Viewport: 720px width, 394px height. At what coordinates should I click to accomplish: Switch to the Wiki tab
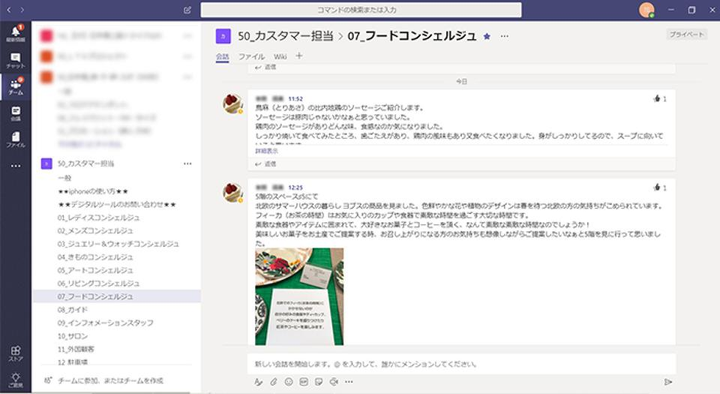click(280, 56)
